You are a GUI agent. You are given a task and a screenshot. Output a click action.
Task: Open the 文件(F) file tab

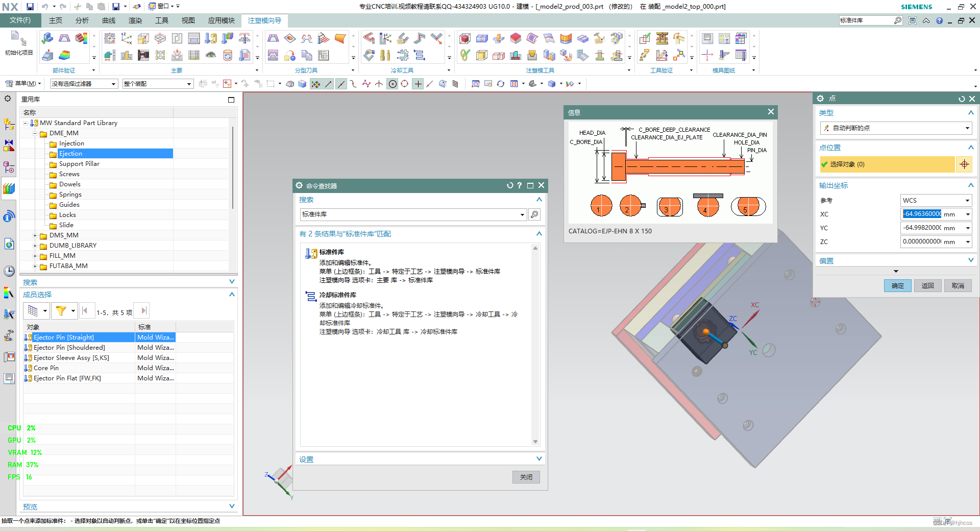20,20
